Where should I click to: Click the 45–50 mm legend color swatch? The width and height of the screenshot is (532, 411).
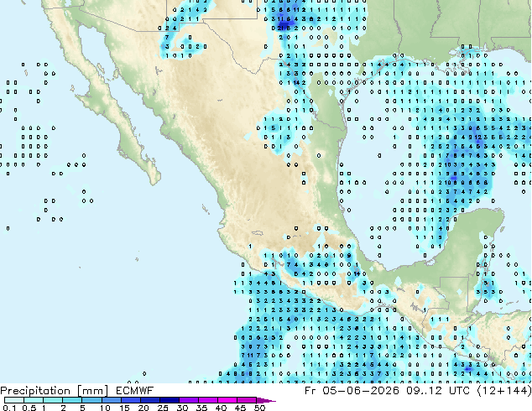tap(247, 400)
